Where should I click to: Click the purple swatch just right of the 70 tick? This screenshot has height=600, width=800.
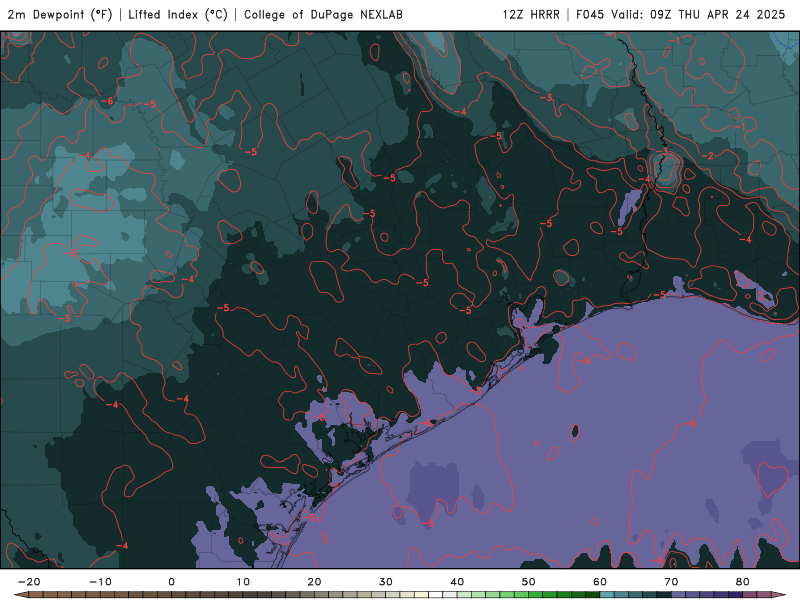coord(679,595)
